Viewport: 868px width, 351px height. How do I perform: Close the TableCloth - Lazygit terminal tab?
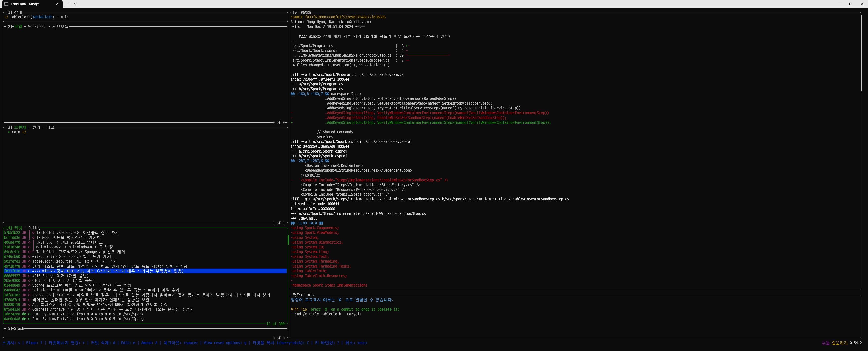click(57, 4)
